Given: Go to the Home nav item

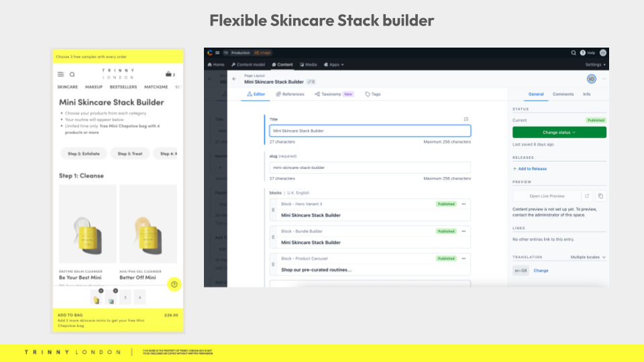Looking at the screenshot, I should pos(216,64).
